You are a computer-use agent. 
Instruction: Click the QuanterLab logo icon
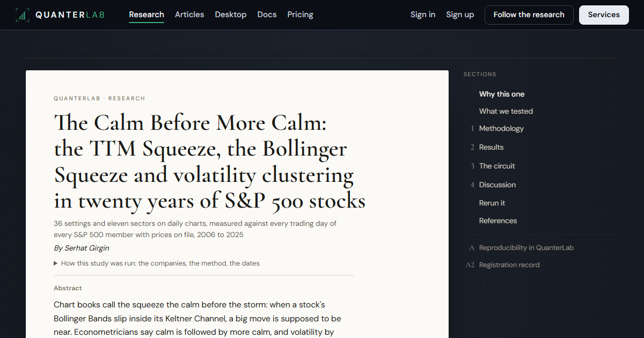point(22,15)
